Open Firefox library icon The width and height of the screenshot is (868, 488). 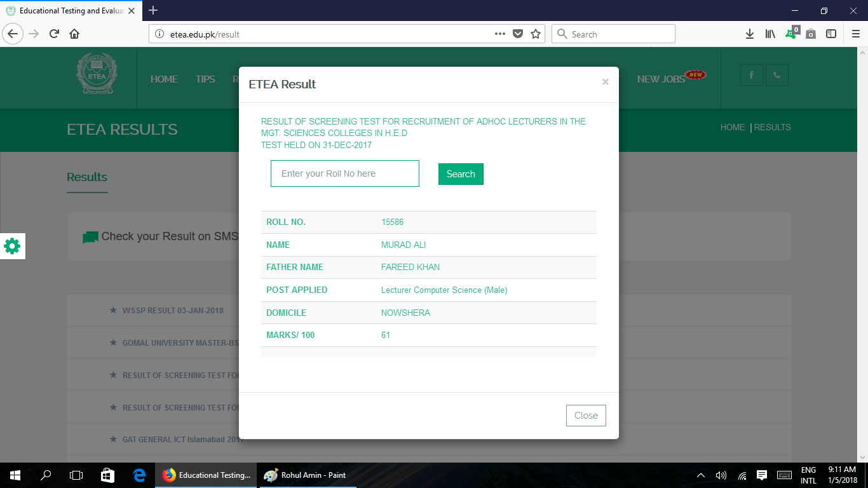[770, 34]
